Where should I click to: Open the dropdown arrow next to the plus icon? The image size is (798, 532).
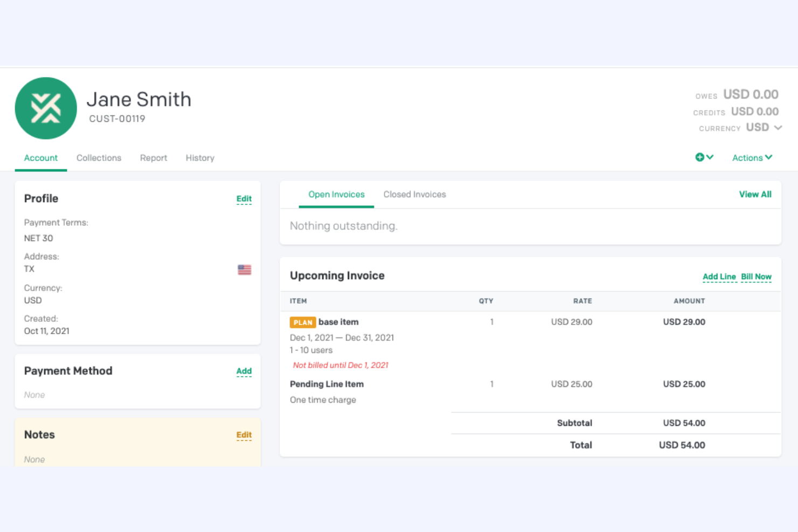click(710, 157)
